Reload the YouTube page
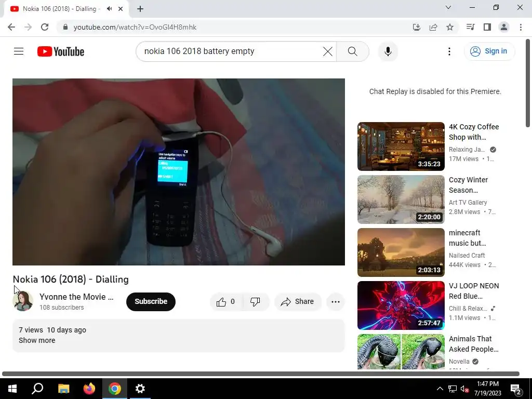Screen dimensions: 532x399 click(x=45, y=27)
